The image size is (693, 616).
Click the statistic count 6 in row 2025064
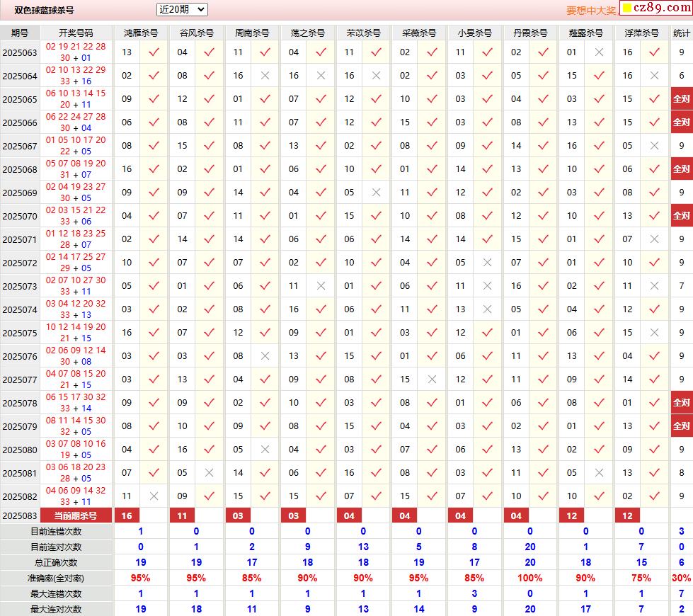click(682, 76)
